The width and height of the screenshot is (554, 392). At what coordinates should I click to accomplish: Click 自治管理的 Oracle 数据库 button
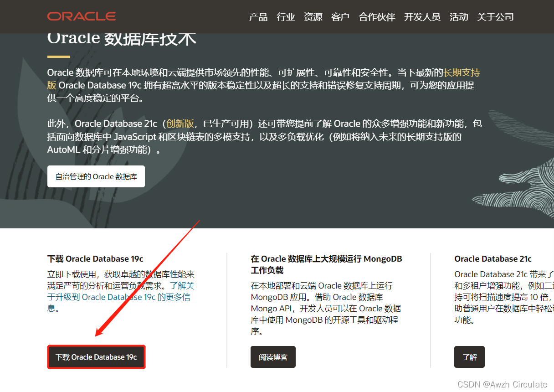point(96,176)
